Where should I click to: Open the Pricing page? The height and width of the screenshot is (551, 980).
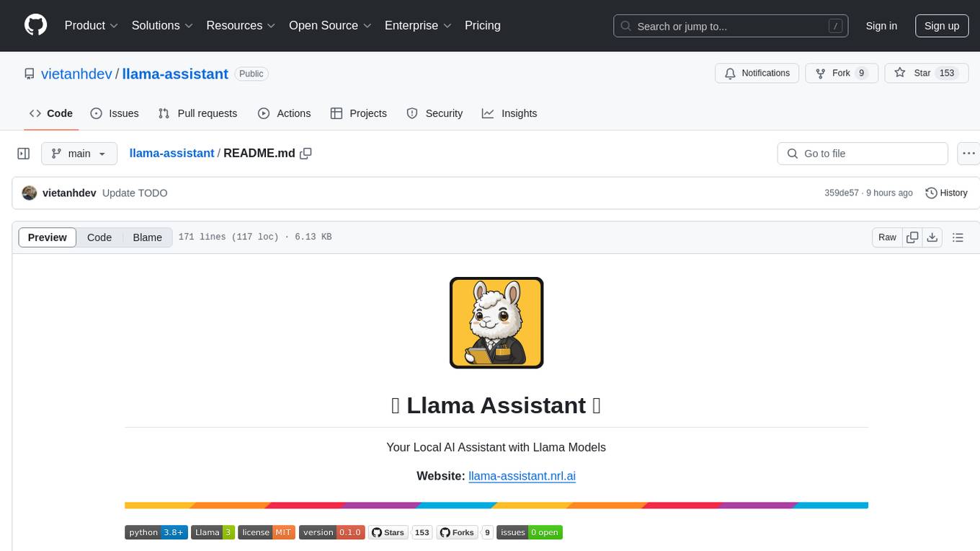pyautogui.click(x=483, y=25)
